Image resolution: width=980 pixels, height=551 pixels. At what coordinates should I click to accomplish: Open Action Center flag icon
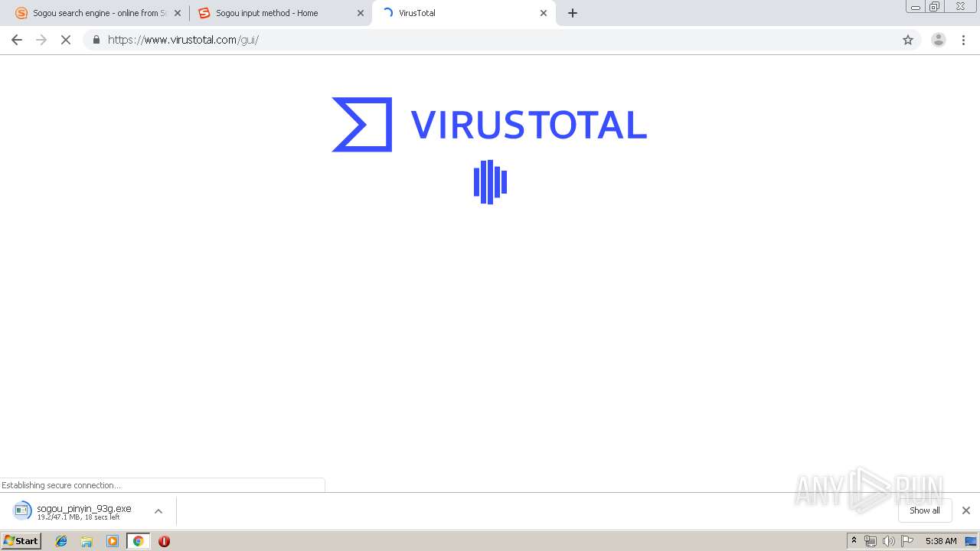[x=907, y=541]
